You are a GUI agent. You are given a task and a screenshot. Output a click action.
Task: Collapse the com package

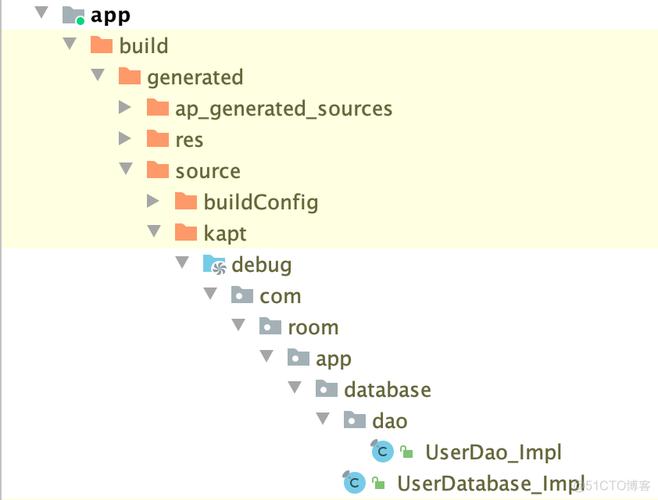210,294
